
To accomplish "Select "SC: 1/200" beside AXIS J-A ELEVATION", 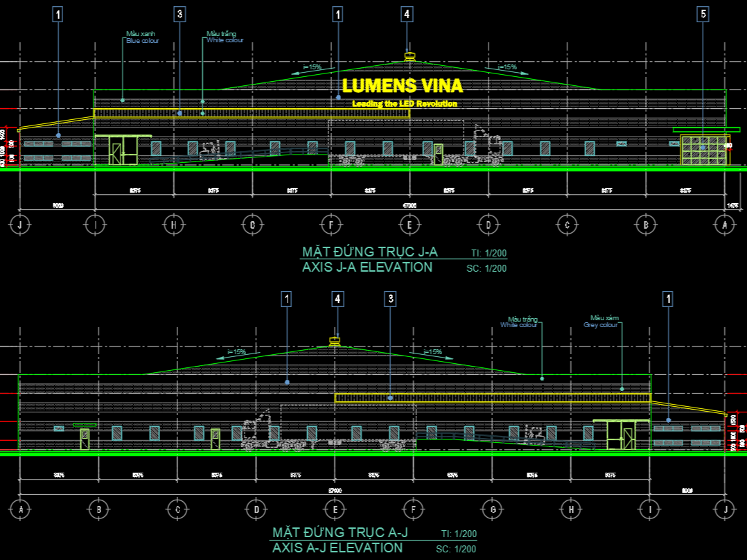I will (486, 269).
